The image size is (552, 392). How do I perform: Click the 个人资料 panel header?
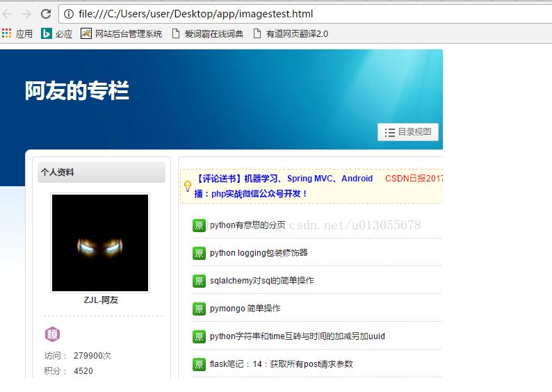point(102,172)
